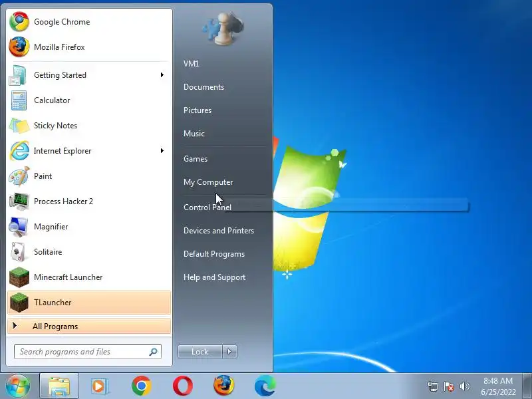Open the VM1 user folder

pos(192,63)
